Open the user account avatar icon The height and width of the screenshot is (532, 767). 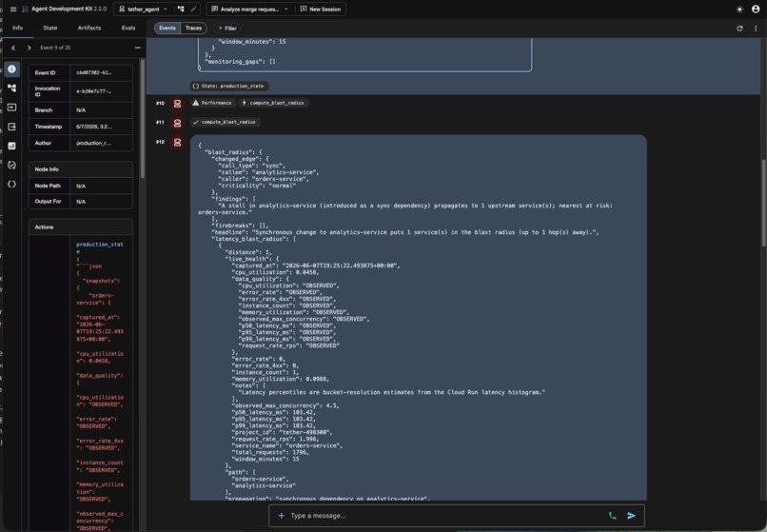tap(756, 9)
